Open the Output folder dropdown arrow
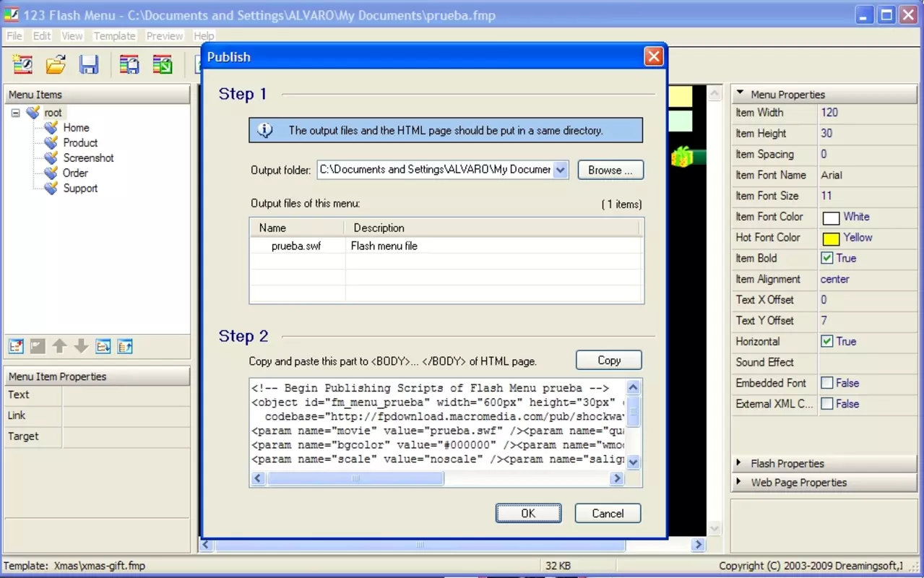The image size is (924, 578). coord(561,170)
